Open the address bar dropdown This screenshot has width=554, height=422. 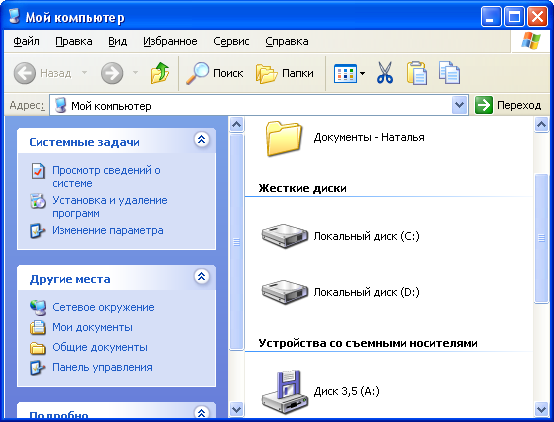click(459, 105)
